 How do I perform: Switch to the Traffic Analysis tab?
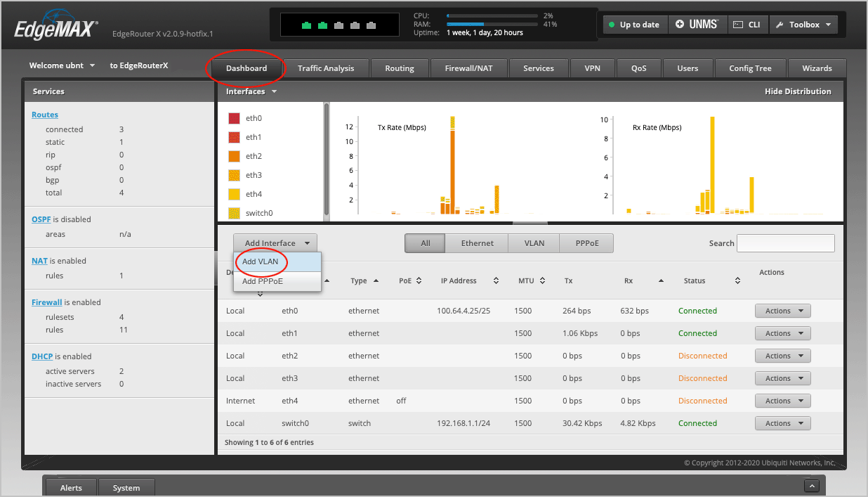click(326, 68)
